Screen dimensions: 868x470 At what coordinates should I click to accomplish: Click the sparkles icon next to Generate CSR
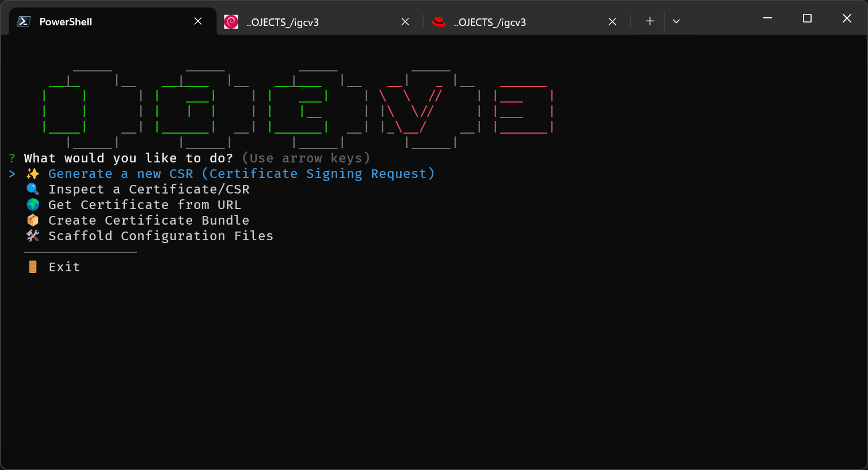coord(33,173)
